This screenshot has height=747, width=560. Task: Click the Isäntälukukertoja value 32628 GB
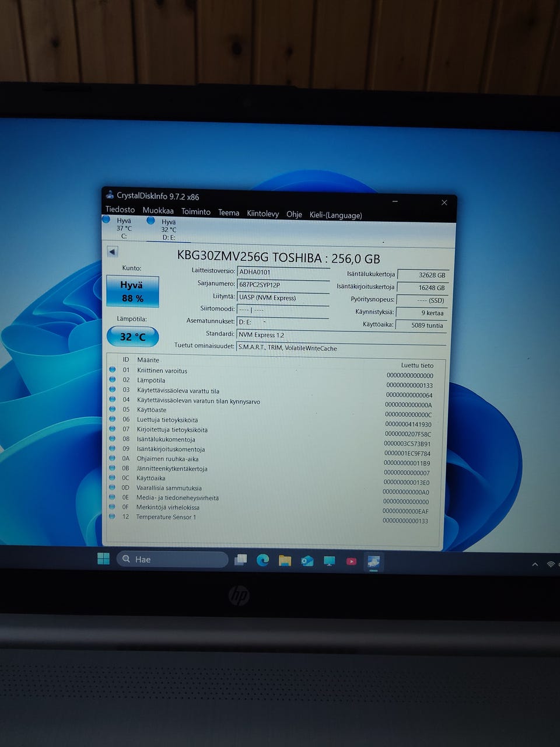[423, 275]
